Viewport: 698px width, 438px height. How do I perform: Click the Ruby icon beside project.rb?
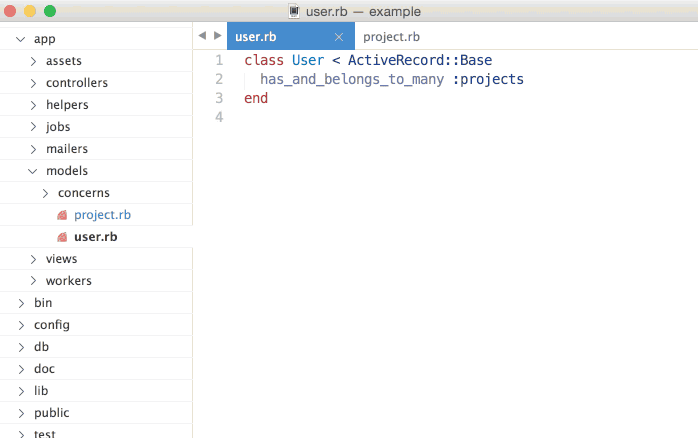point(62,215)
